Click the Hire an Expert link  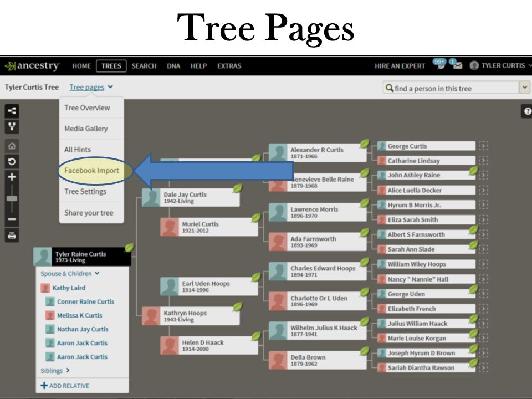click(400, 66)
